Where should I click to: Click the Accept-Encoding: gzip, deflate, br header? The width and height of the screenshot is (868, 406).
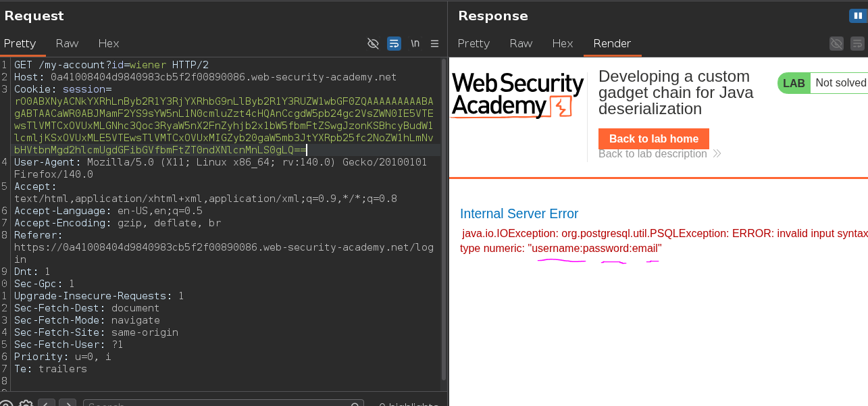tap(118, 223)
